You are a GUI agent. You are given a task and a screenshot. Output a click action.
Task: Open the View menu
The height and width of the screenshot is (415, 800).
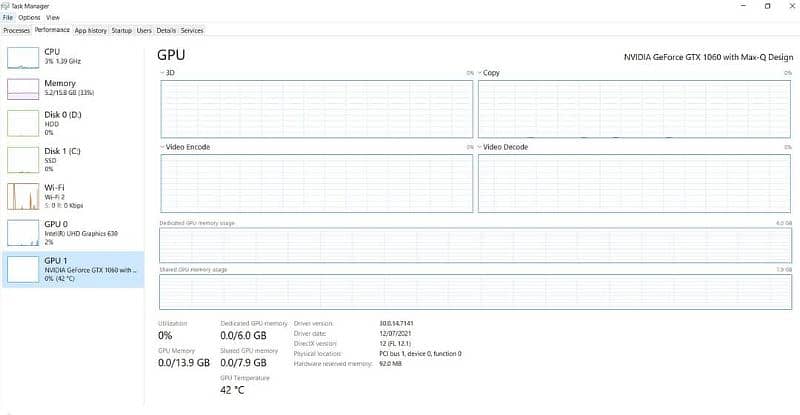pos(53,18)
